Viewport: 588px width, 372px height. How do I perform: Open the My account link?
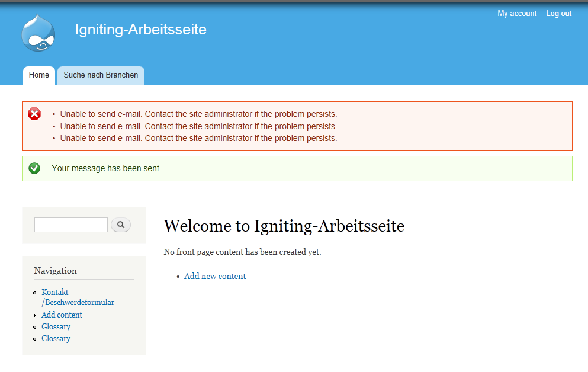[x=517, y=14]
